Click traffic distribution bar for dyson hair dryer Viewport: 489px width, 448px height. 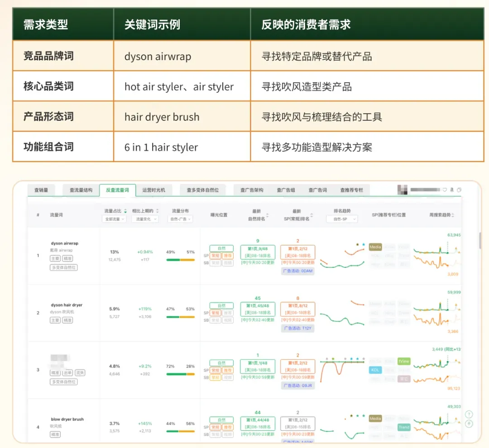tap(180, 317)
